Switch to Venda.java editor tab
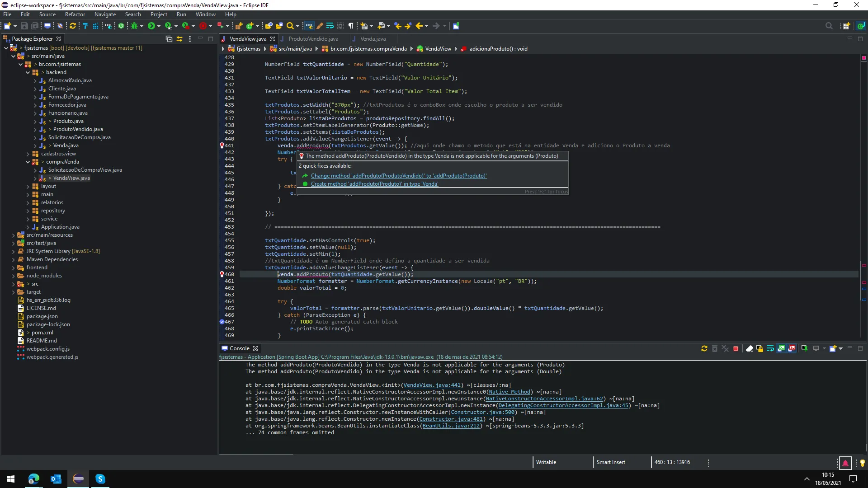 (x=373, y=39)
